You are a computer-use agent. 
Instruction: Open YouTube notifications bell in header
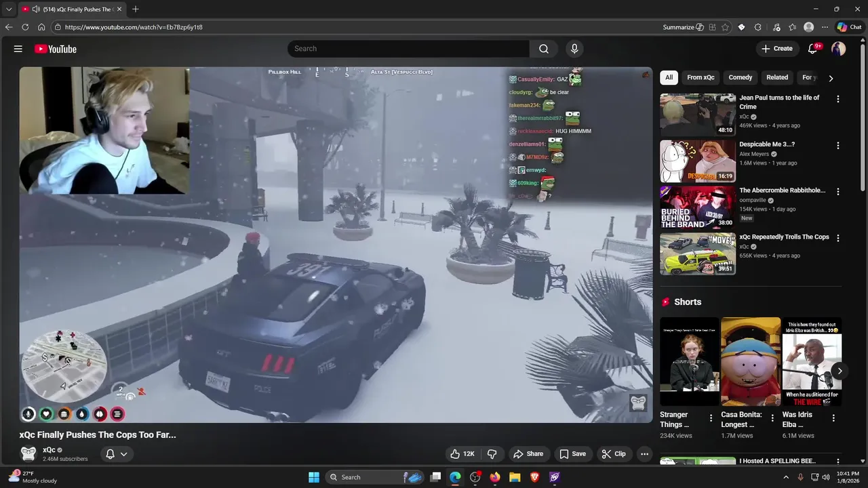(813, 49)
